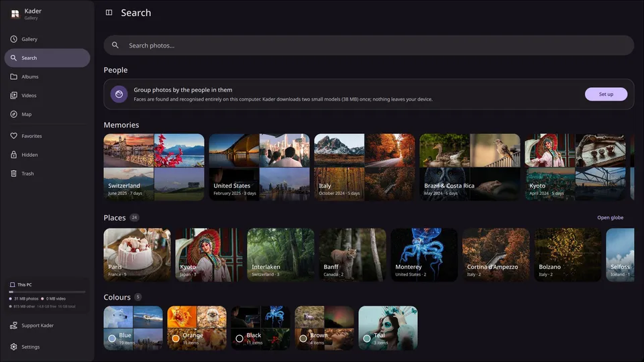Click the "0 MB video" storage label
The width and height of the screenshot is (644, 362).
click(56, 299)
